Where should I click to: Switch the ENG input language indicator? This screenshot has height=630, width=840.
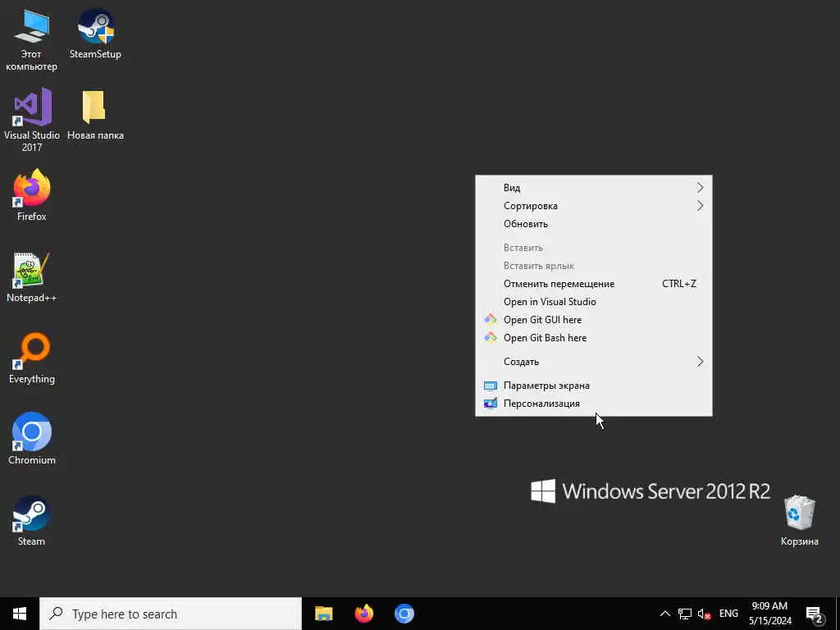click(x=728, y=614)
